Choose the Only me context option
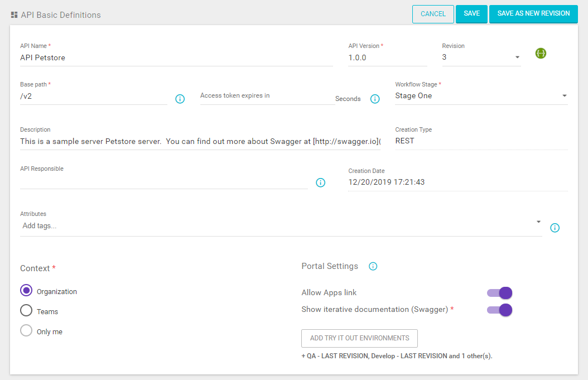The image size is (588, 380). point(26,331)
